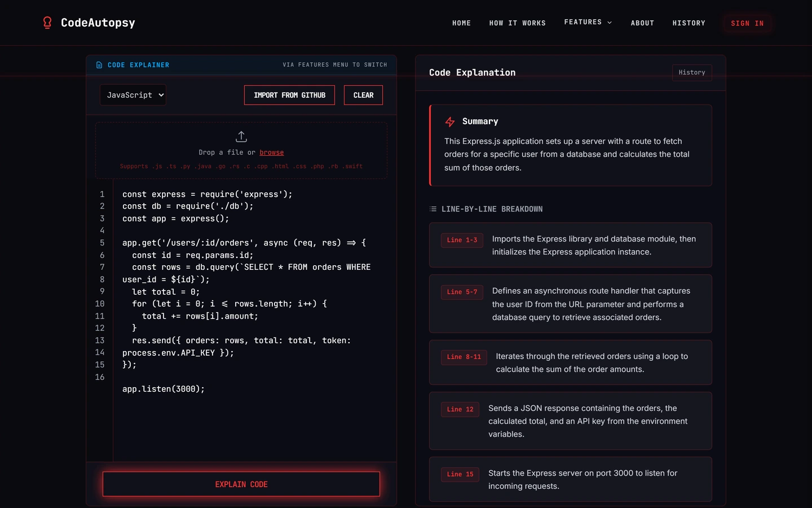Click Import From GitHub button
The image size is (812, 508).
click(x=289, y=95)
